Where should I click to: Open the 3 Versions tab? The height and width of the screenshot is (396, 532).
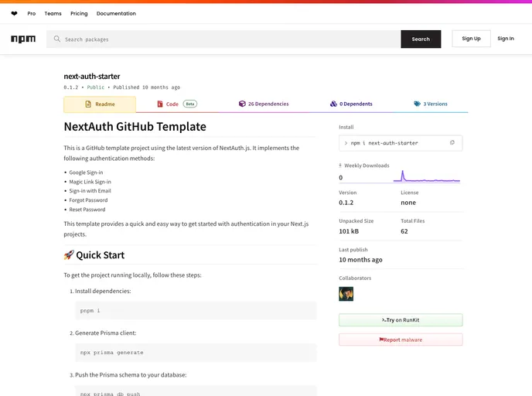[x=431, y=104]
